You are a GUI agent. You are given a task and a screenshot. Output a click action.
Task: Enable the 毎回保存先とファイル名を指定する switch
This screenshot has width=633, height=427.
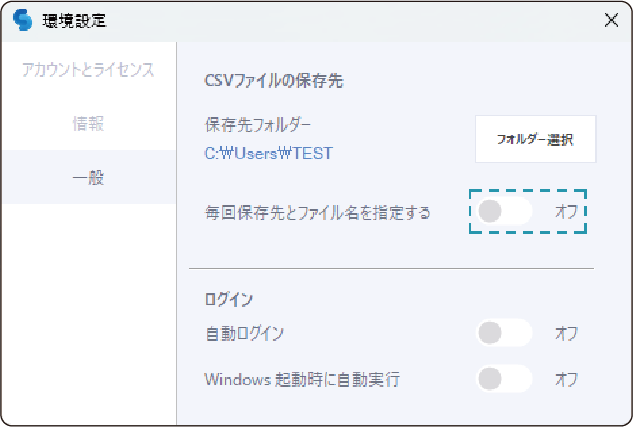[504, 212]
